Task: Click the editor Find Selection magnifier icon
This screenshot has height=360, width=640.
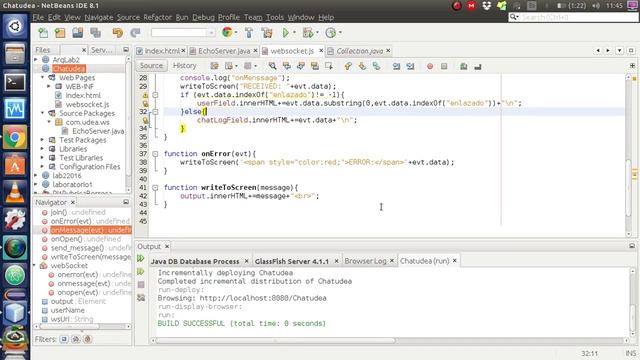Action: (x=272, y=66)
